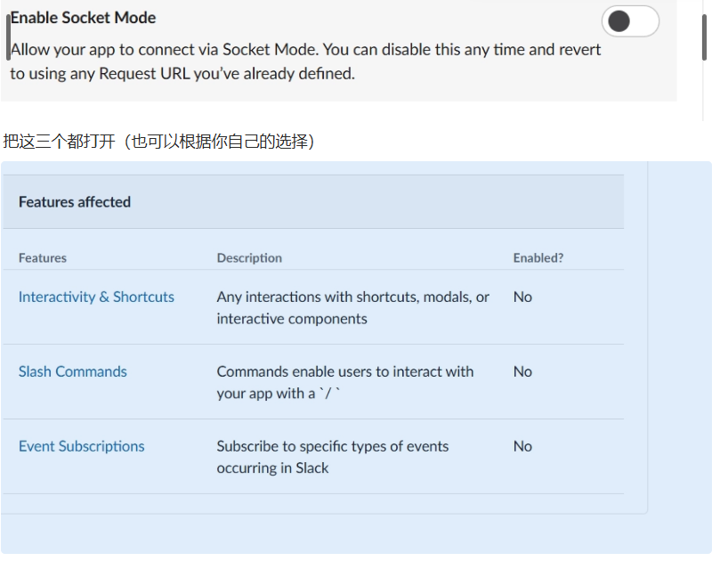Open the Slash Commands link
Viewport: 728px width, 561px height.
72,371
